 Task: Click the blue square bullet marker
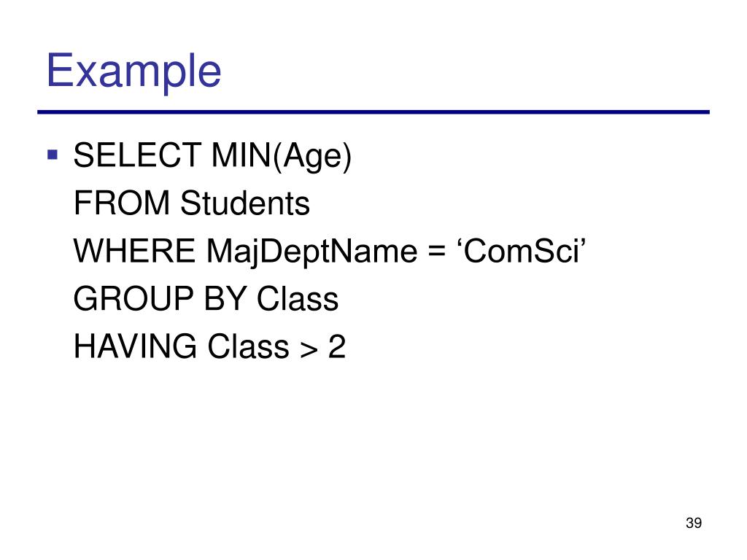(x=53, y=155)
